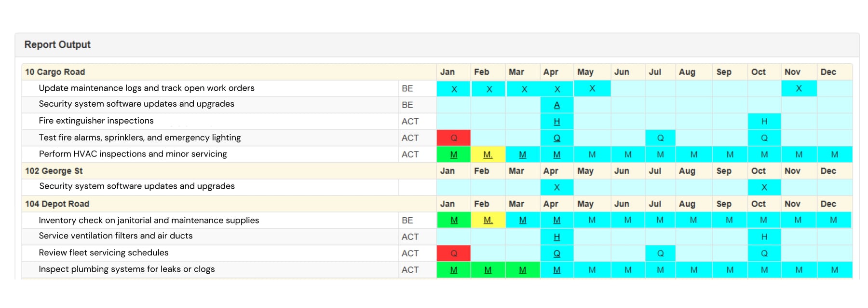Click May column header in 104 Depot Road
The height and width of the screenshot is (308, 868).
click(x=585, y=204)
